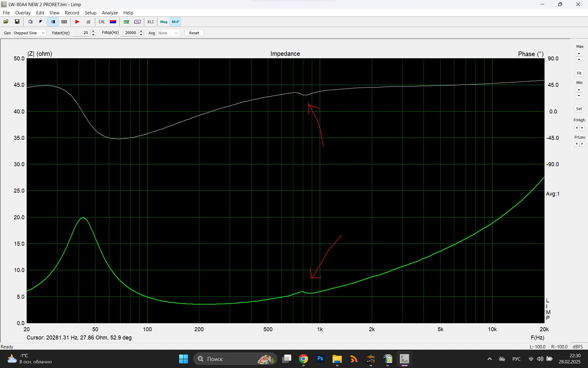Open the Analyze menu

click(110, 13)
